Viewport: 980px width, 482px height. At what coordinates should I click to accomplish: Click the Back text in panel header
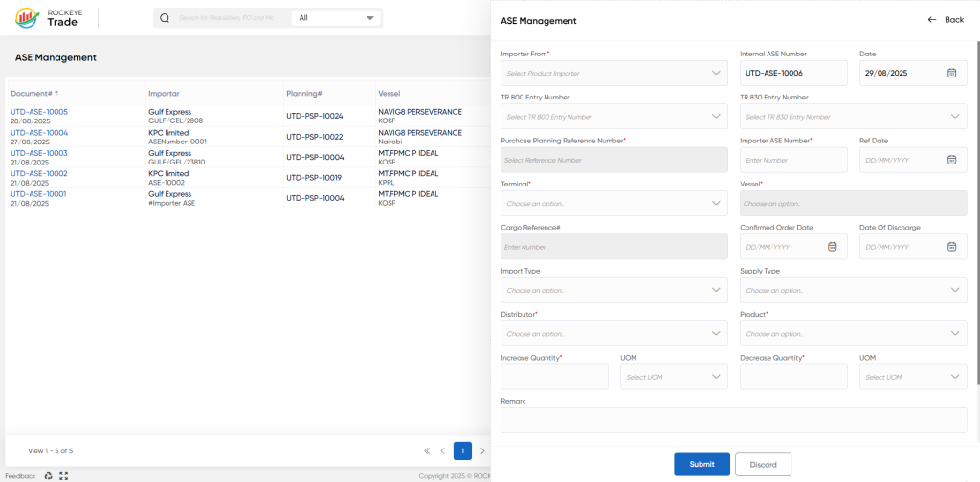coord(954,20)
